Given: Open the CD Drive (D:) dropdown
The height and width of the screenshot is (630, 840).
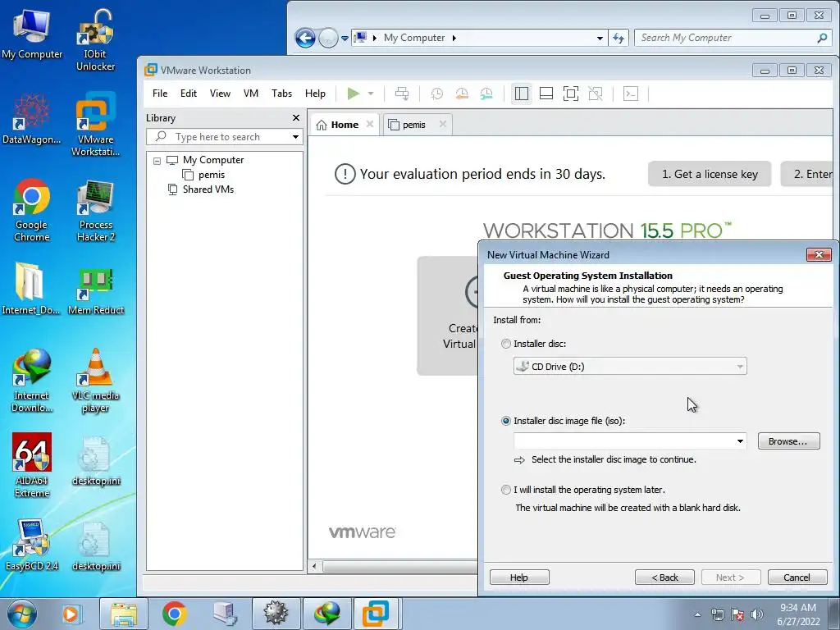Looking at the screenshot, I should click(x=629, y=367).
